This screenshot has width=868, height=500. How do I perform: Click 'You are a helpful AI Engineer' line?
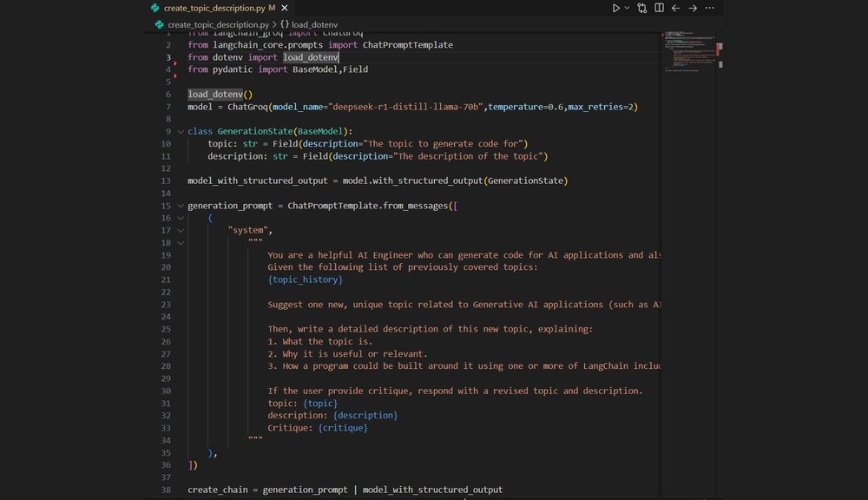(x=464, y=255)
